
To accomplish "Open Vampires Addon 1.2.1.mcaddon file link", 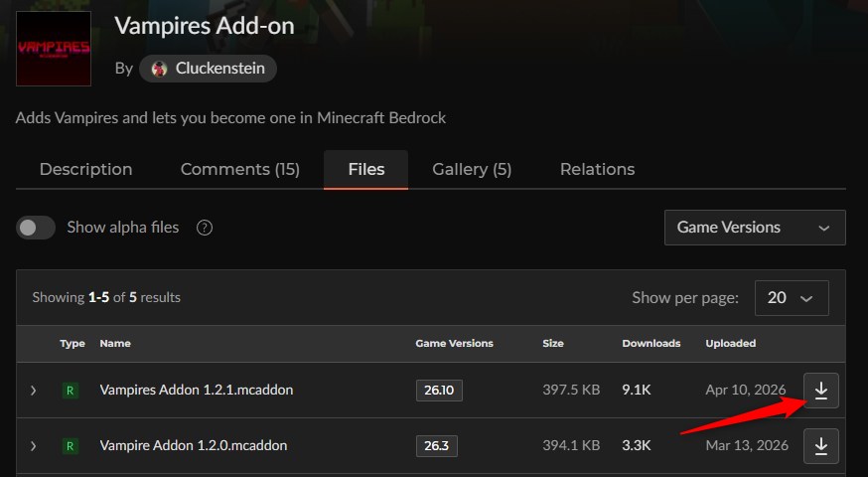I will 197,390.
